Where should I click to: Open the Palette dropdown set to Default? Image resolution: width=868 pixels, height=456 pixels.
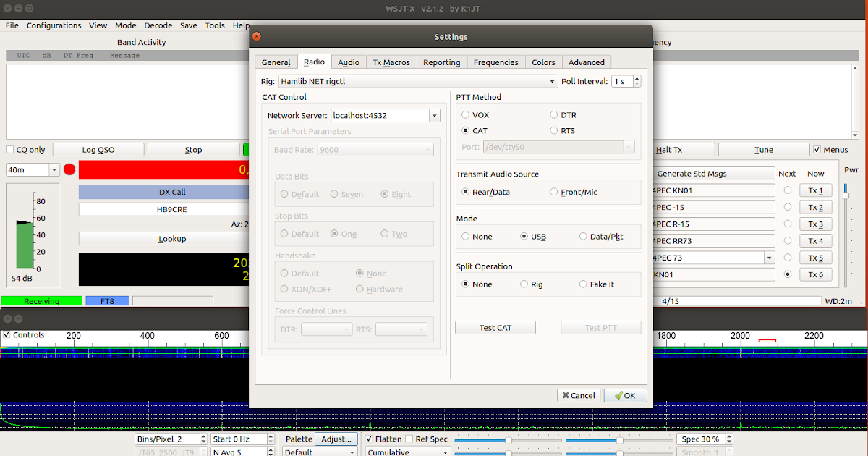coord(319,452)
